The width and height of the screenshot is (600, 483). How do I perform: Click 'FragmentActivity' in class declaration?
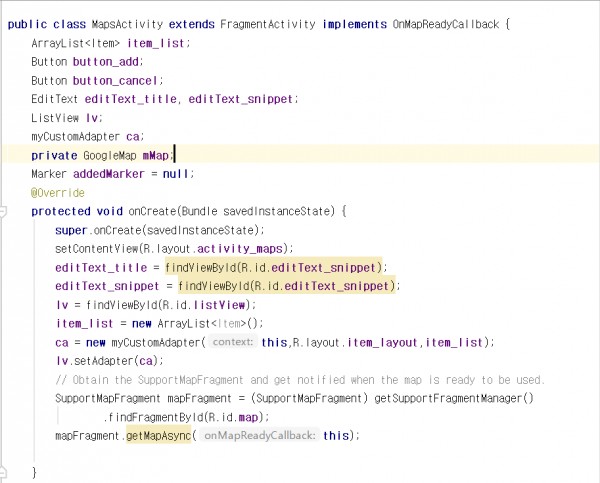click(x=268, y=24)
